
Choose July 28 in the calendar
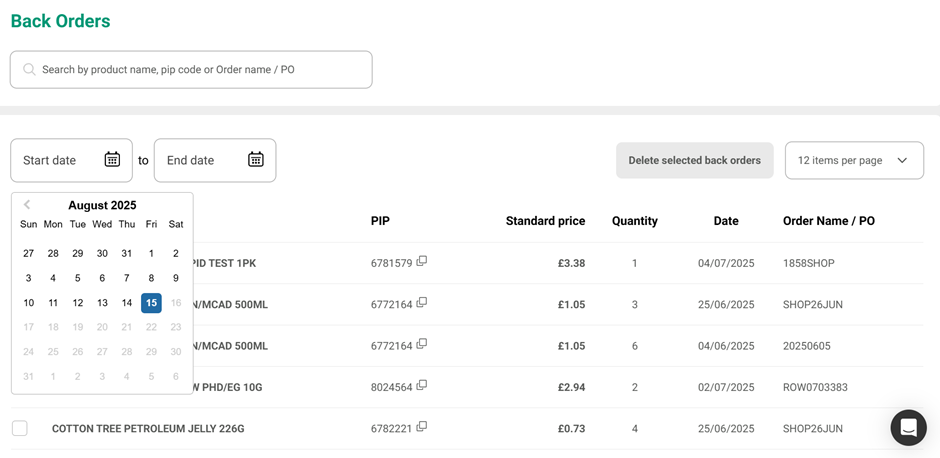[x=53, y=254]
